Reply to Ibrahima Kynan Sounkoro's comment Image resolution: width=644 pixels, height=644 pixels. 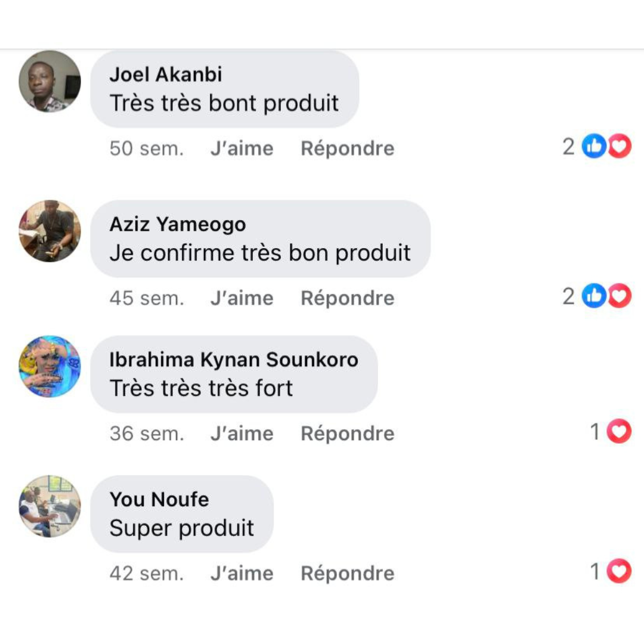347,434
